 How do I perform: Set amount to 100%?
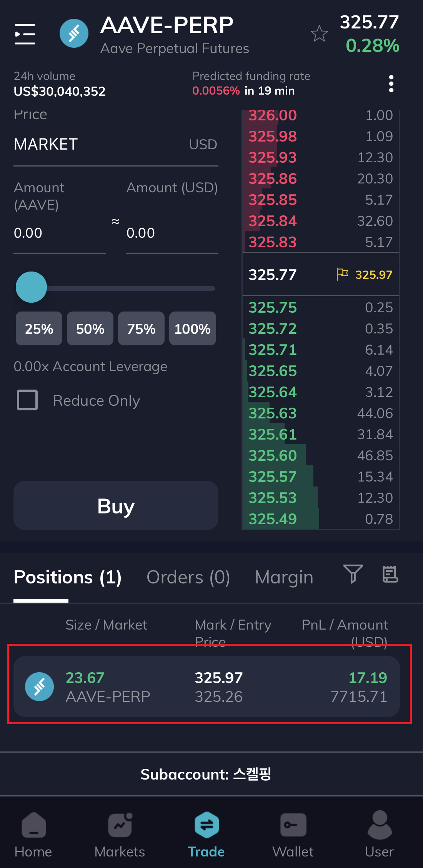click(192, 328)
